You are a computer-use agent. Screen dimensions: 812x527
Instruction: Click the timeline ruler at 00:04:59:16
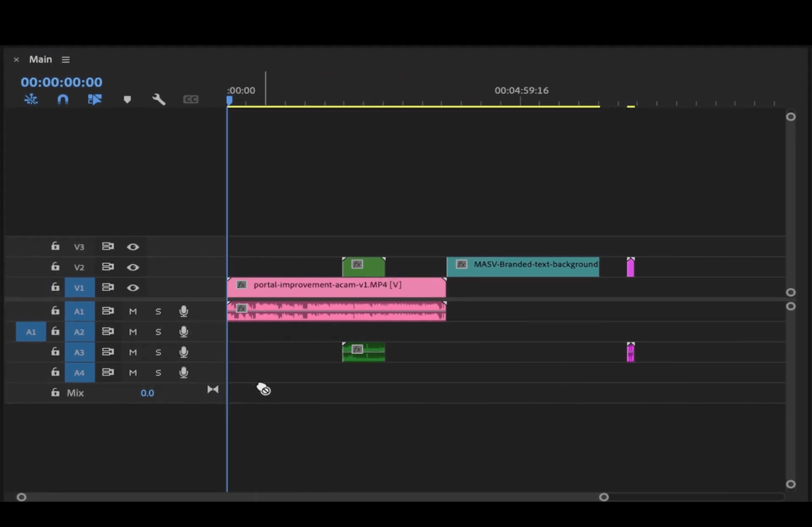[x=520, y=91]
